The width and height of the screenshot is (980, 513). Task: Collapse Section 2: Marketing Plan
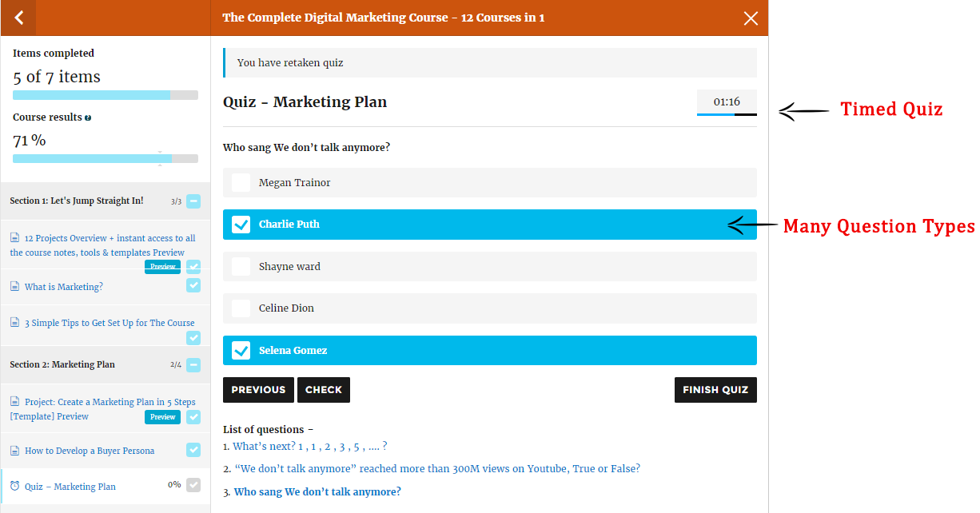tap(193, 365)
